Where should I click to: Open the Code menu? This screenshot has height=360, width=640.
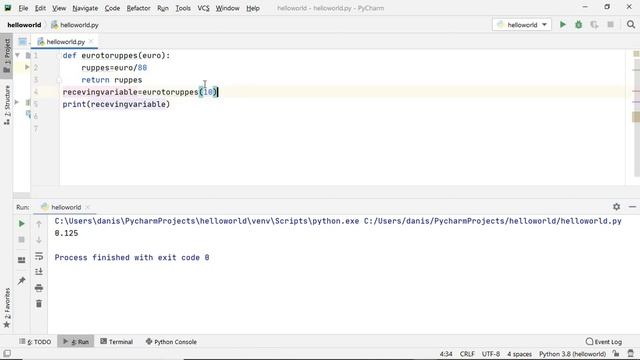(x=112, y=8)
